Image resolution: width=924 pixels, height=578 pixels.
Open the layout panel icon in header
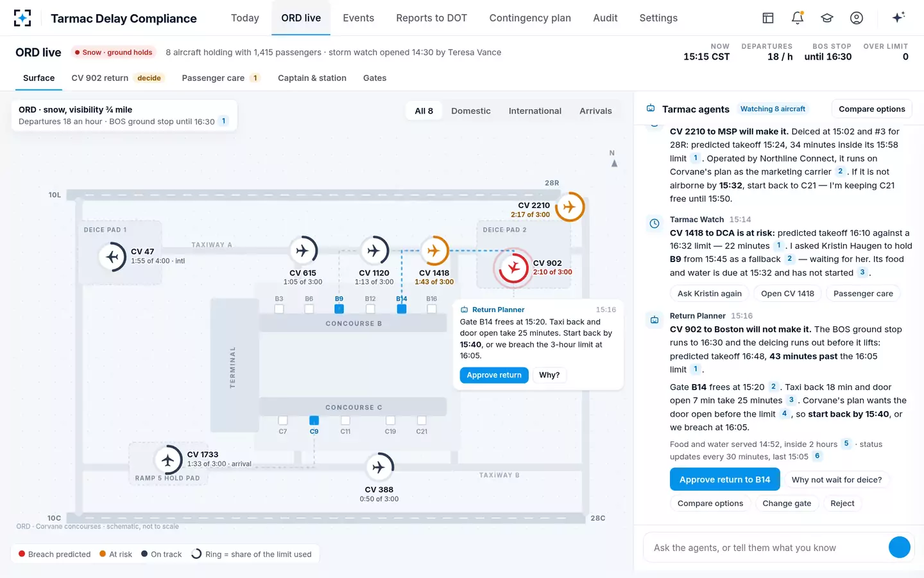[x=768, y=18]
